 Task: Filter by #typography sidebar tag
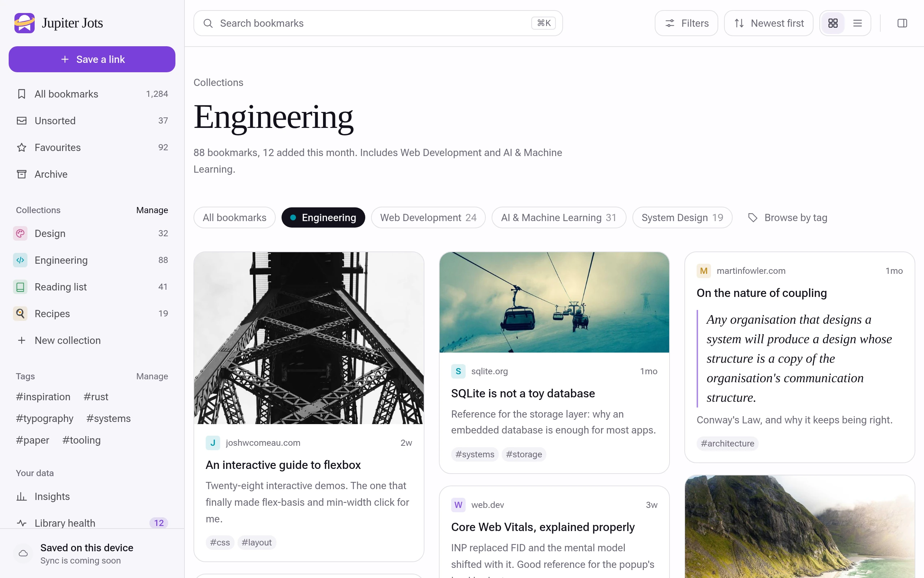45,419
